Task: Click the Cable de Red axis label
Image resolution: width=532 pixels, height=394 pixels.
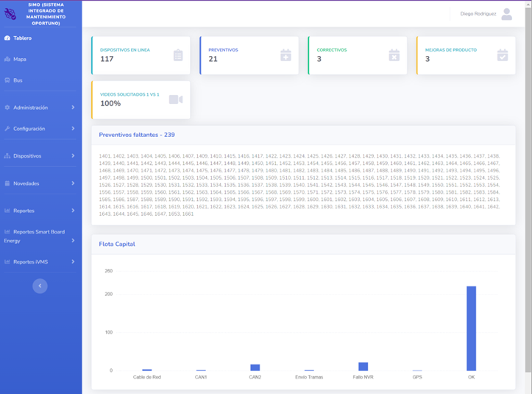Action: 147,377
